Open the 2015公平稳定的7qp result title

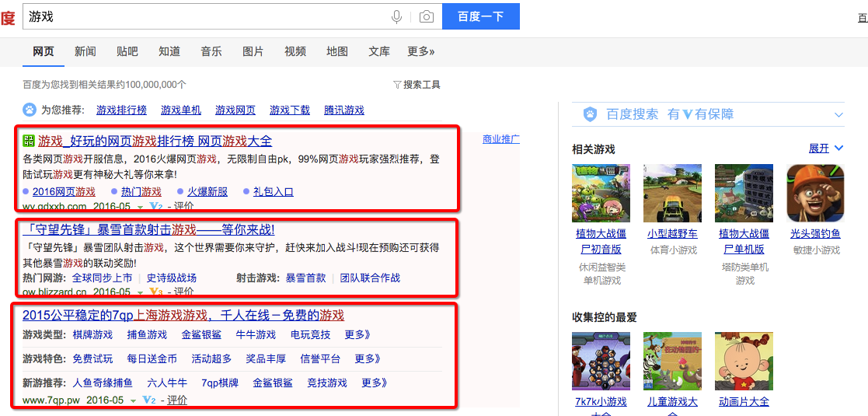point(183,316)
